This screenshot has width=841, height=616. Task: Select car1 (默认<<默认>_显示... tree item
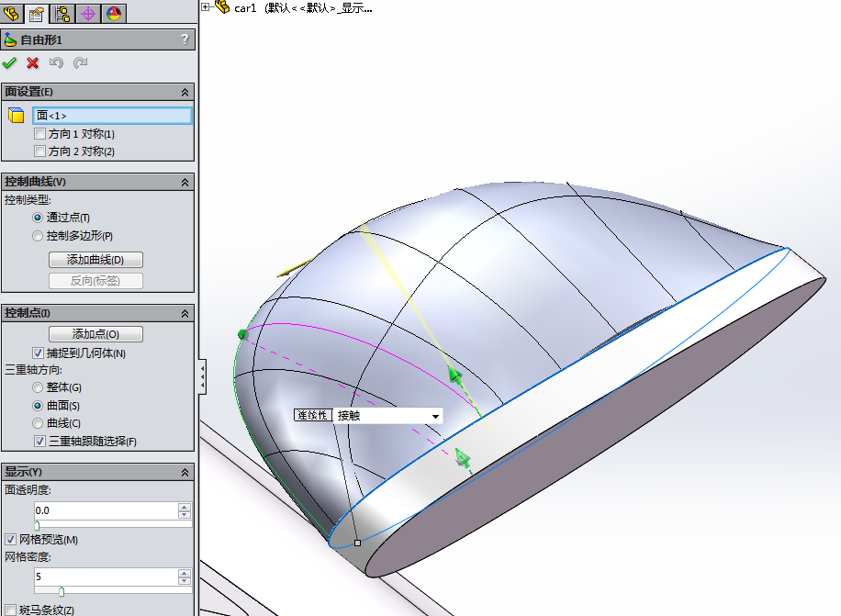tap(303, 8)
